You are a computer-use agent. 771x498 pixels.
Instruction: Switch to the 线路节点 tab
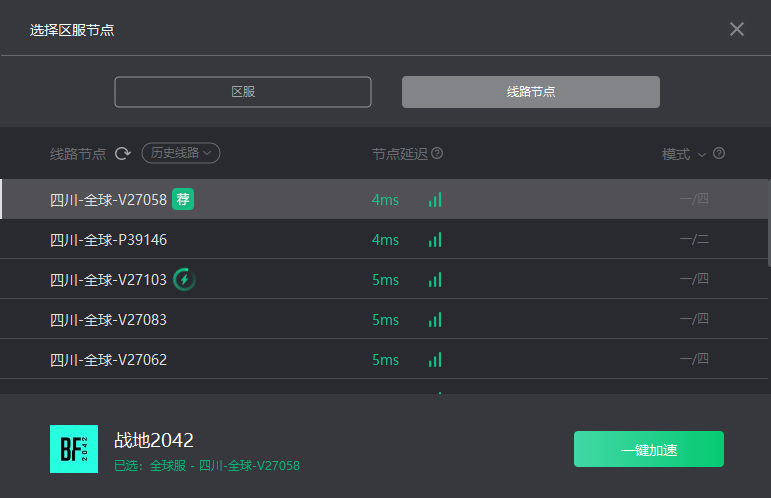coord(531,92)
